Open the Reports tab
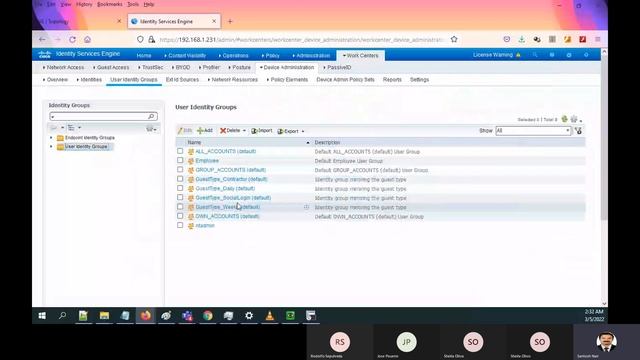The image size is (640, 360). click(392, 80)
